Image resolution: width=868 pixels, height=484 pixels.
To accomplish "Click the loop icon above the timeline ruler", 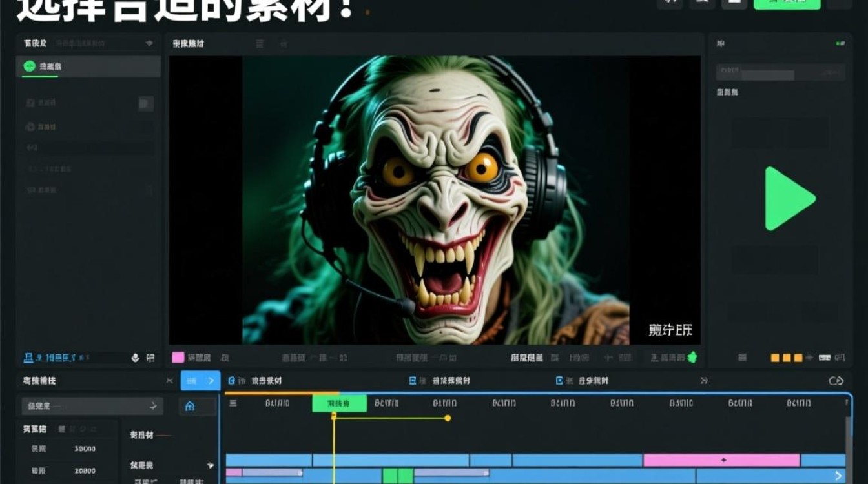I will pos(838,380).
